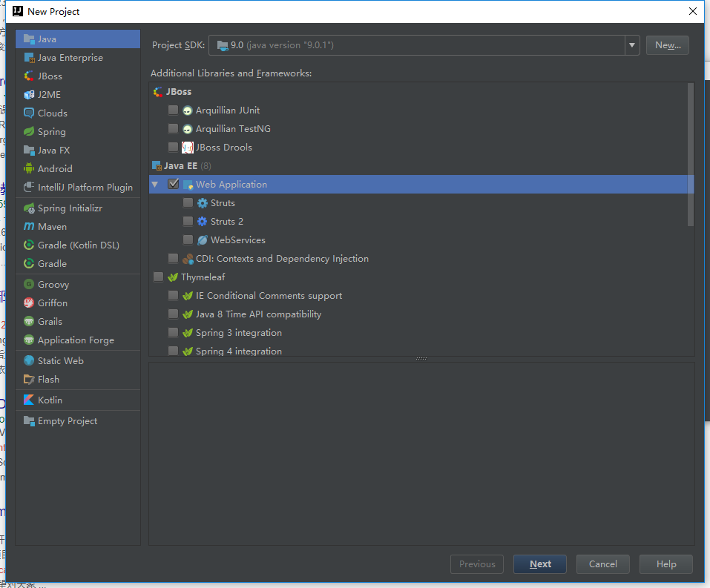The width and height of the screenshot is (710, 588).
Task: Click the Web Application module icon
Action: (x=188, y=185)
